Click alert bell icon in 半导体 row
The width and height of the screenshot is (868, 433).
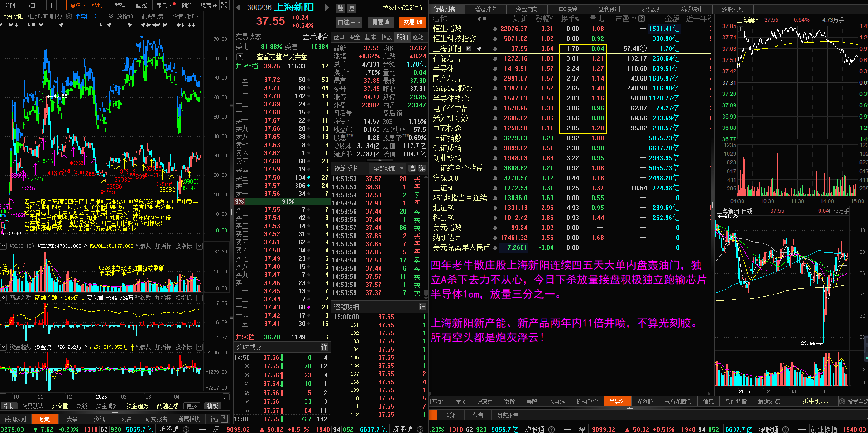click(x=495, y=68)
